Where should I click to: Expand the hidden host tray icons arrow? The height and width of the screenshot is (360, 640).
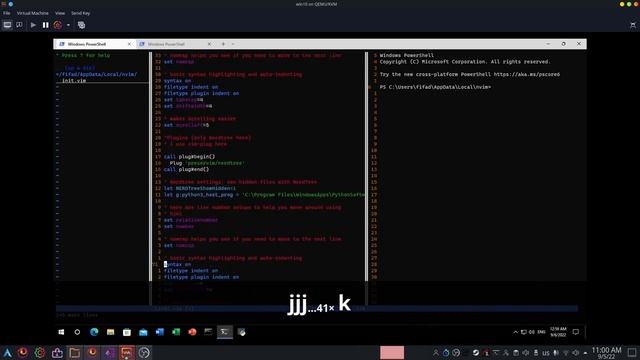point(585,353)
